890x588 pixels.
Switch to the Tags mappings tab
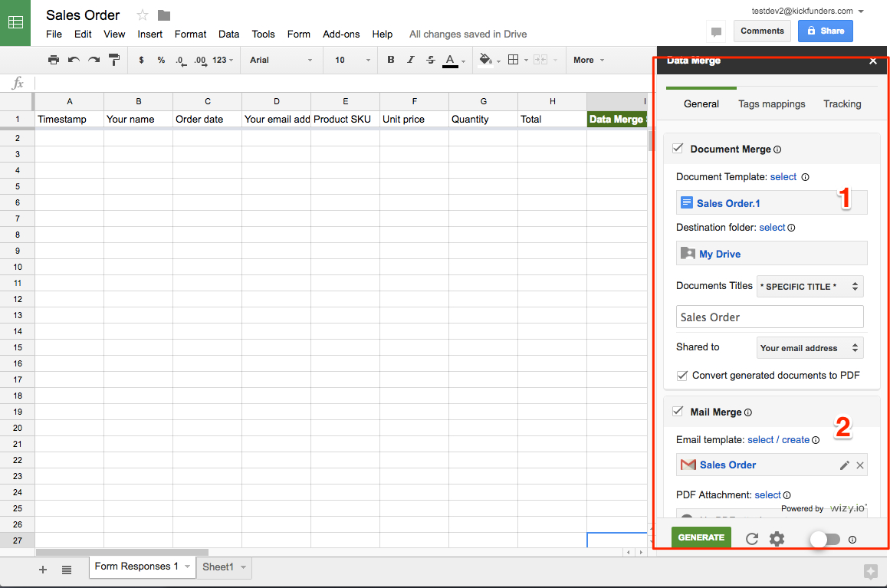pos(771,103)
